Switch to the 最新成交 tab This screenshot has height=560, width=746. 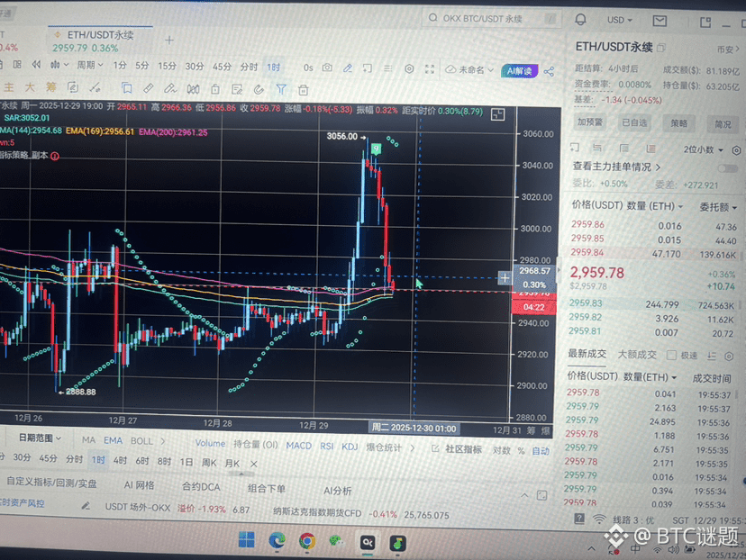(x=587, y=353)
